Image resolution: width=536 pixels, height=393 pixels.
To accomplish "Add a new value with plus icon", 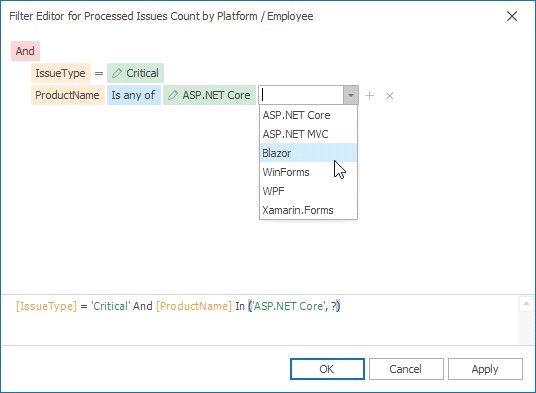I will pos(370,96).
